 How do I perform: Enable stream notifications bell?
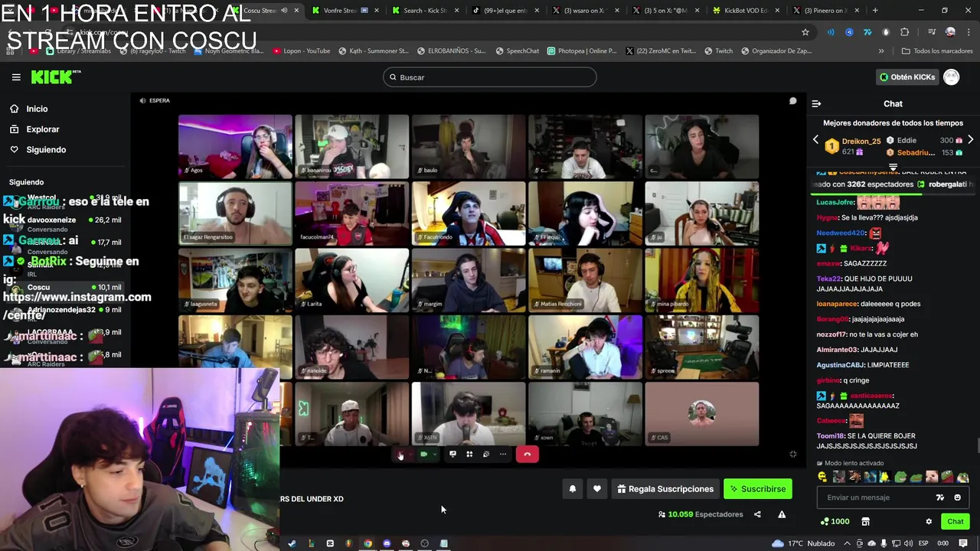573,489
